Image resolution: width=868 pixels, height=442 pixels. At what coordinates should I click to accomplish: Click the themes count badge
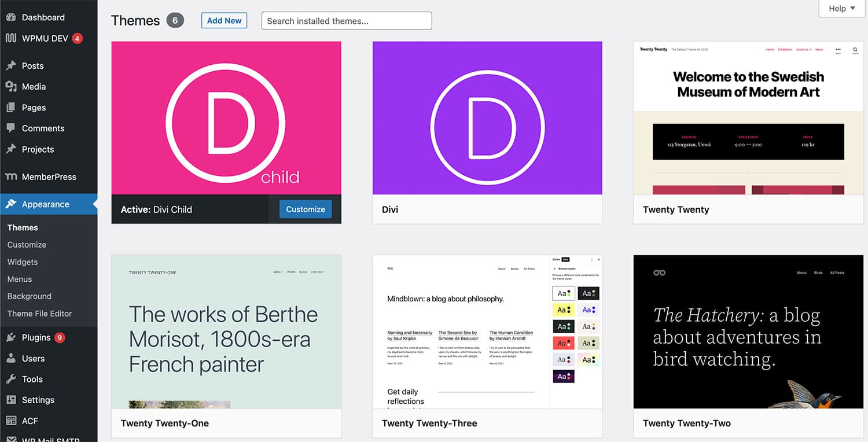click(175, 21)
